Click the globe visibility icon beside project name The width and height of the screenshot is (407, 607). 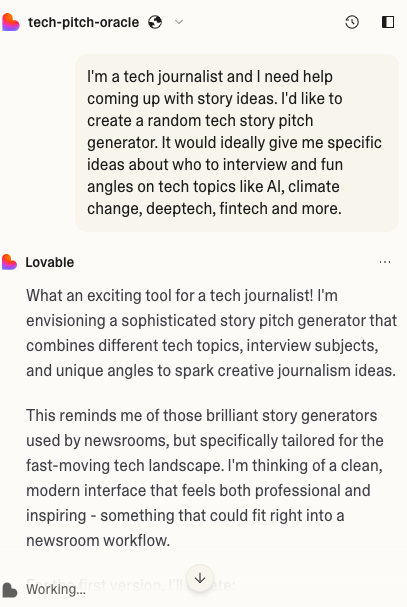pos(155,22)
